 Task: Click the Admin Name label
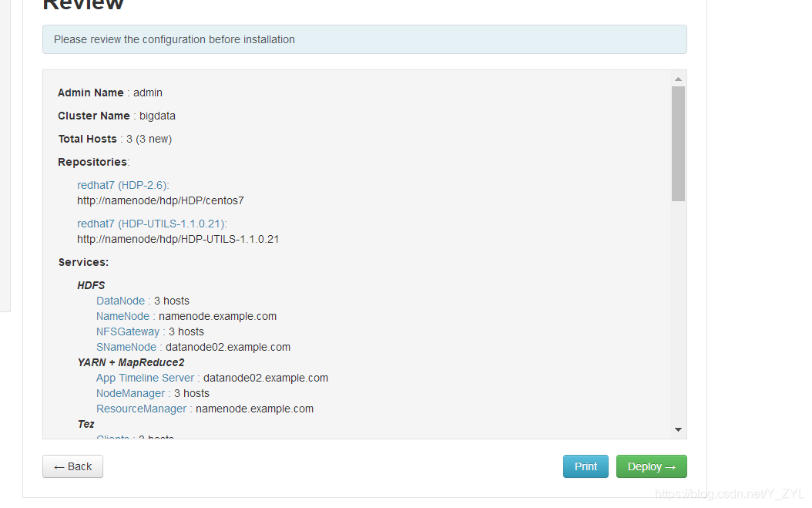(91, 93)
